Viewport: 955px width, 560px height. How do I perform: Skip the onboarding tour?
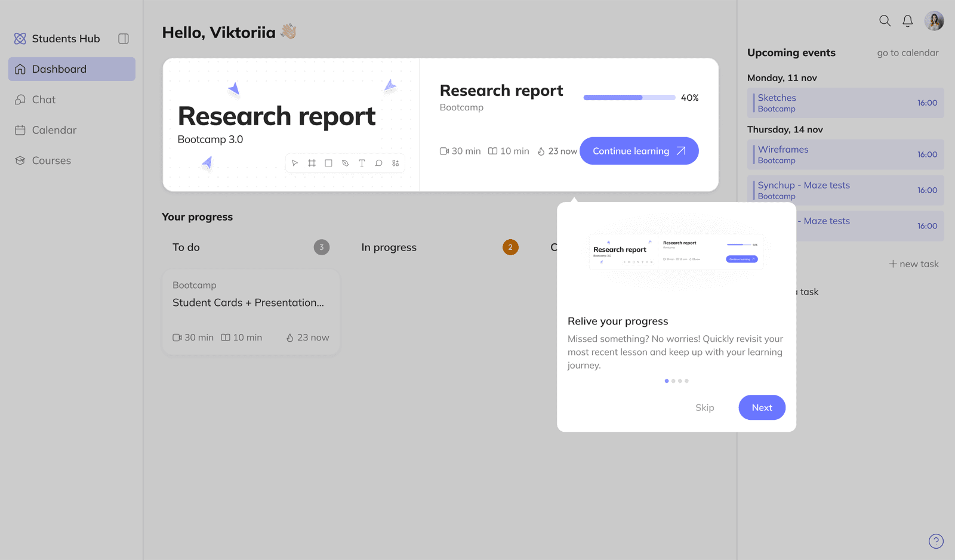[705, 407]
